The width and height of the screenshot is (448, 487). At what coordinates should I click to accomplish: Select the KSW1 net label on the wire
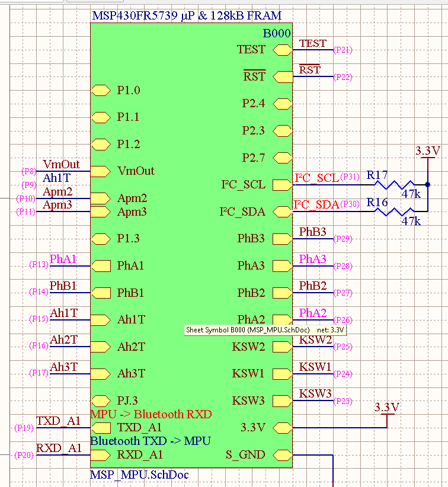click(315, 367)
